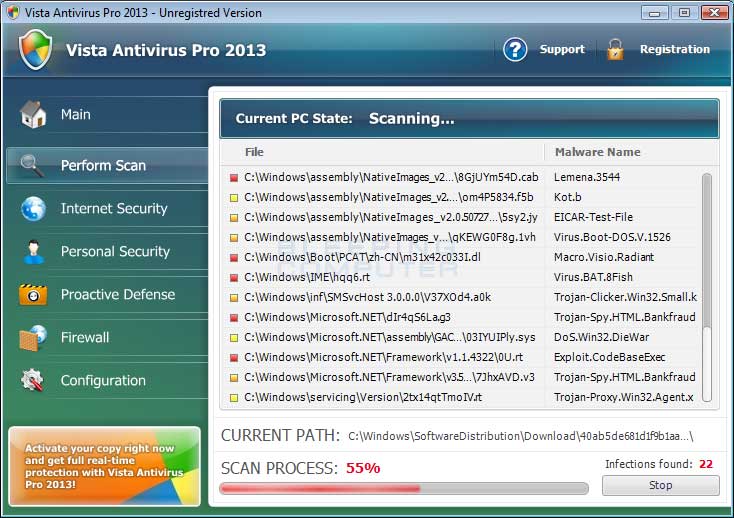Click the Proactive Defense icon

pyautogui.click(x=33, y=295)
